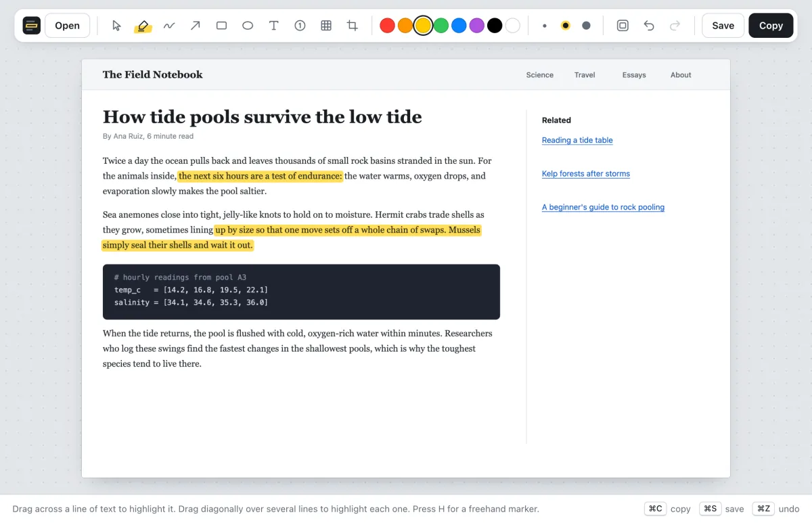
Task: Select the crop tool
Action: pyautogui.click(x=353, y=26)
